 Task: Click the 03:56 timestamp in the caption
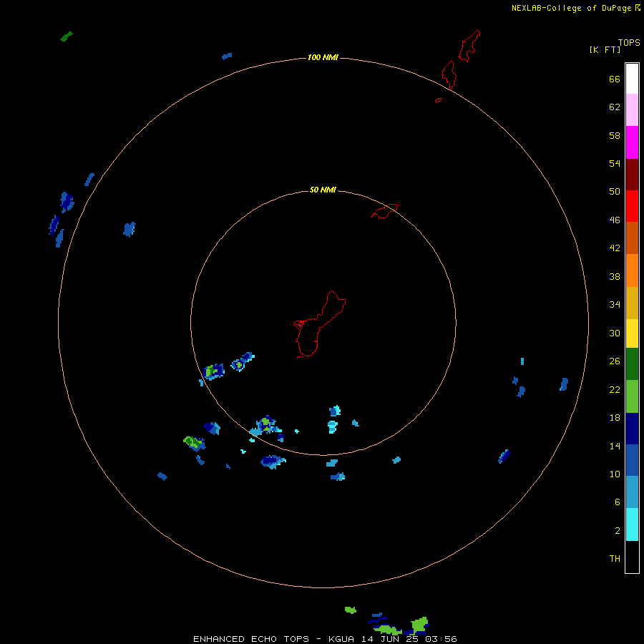(441, 639)
